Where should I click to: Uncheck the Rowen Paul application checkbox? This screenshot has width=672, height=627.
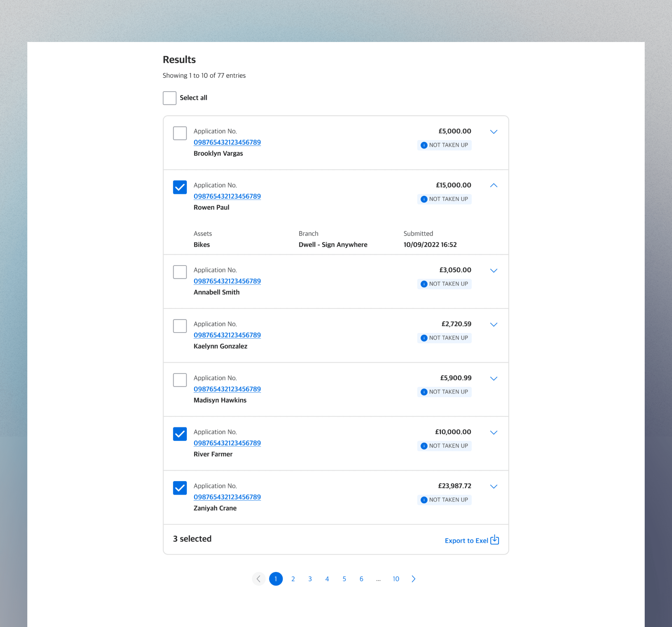tap(180, 187)
